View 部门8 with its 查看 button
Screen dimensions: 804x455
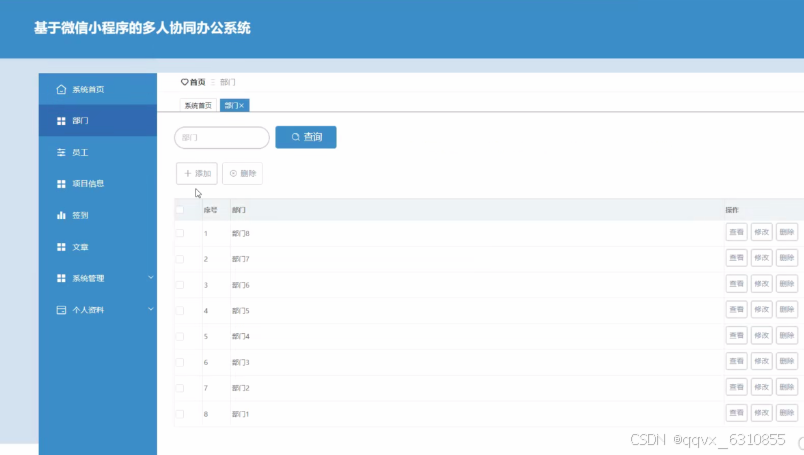click(736, 232)
